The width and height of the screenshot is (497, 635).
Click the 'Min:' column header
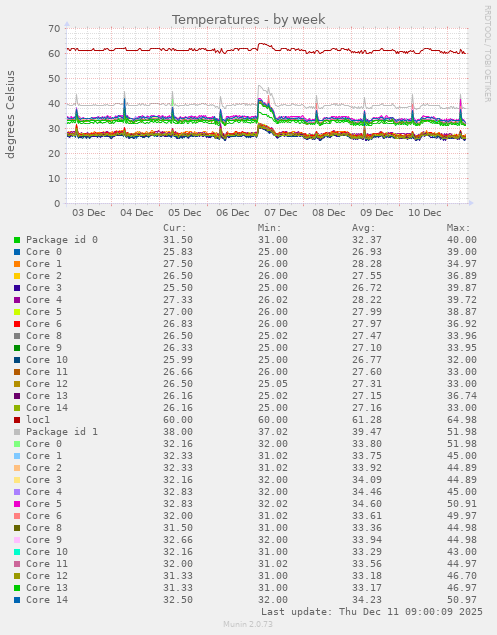pyautogui.click(x=269, y=228)
